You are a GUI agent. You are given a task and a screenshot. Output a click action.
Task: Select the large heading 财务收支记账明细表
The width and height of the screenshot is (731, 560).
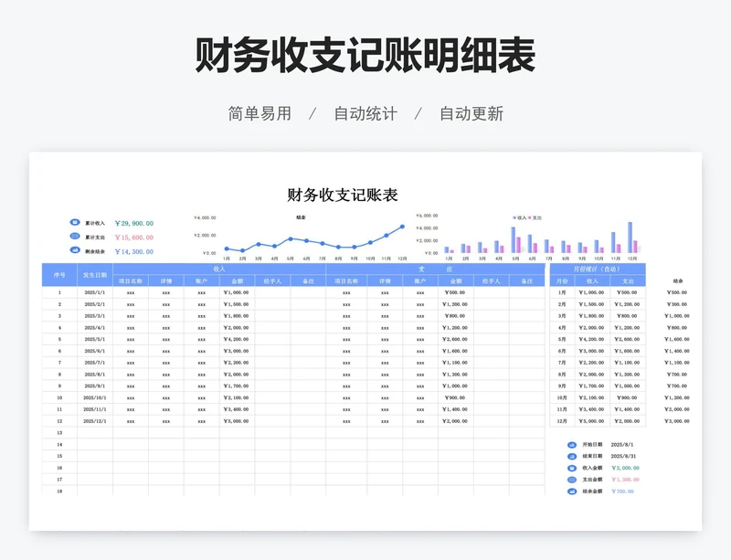(365, 56)
